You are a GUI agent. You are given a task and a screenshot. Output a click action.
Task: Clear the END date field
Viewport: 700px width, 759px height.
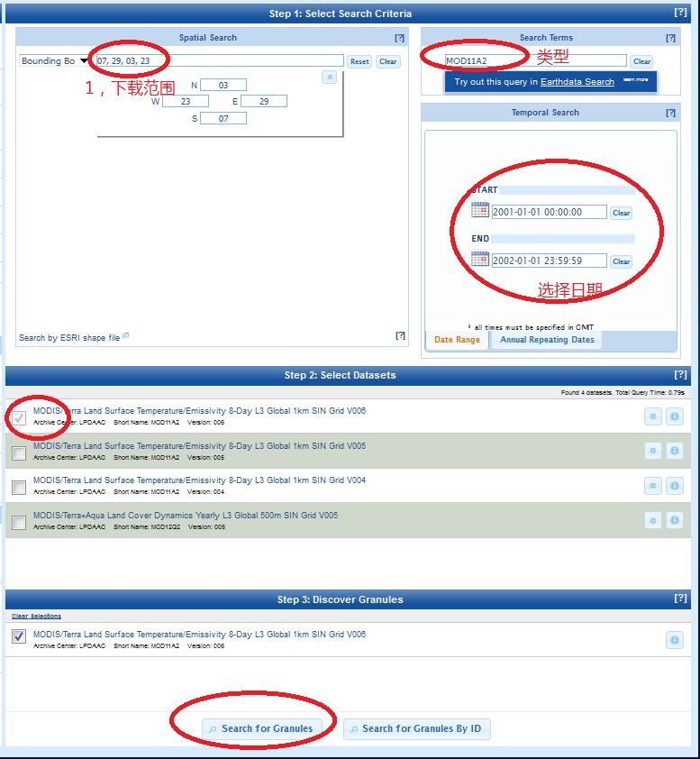coord(621,262)
